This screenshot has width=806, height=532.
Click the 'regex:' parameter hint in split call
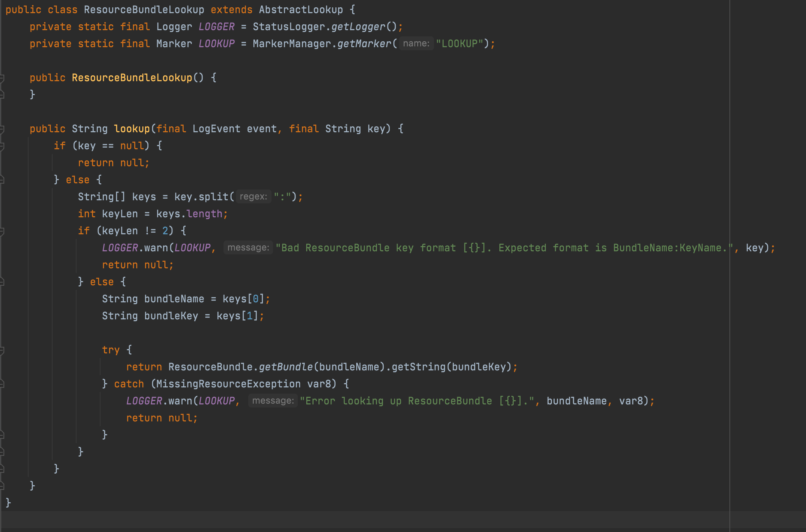pos(253,197)
